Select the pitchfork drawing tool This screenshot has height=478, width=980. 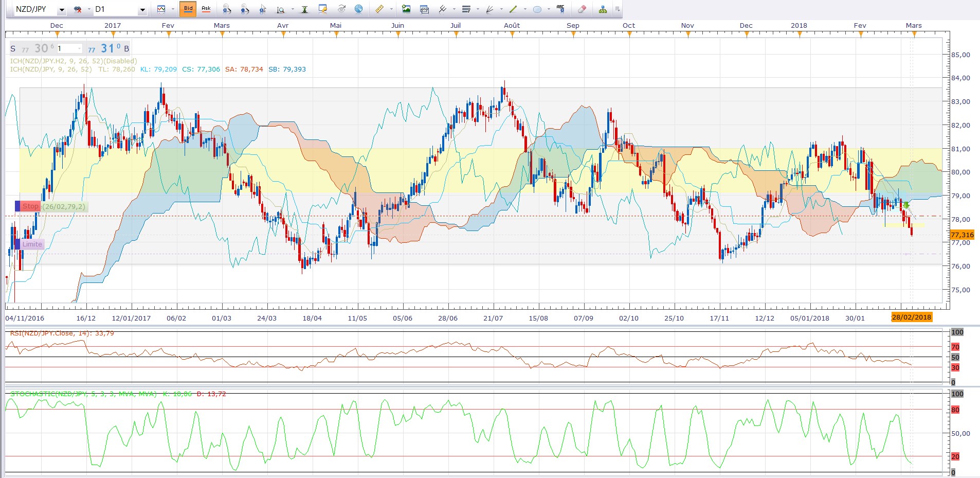(442, 9)
